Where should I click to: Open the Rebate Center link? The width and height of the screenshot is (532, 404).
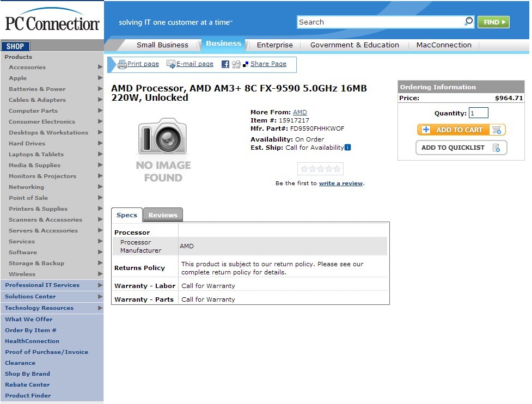point(27,384)
